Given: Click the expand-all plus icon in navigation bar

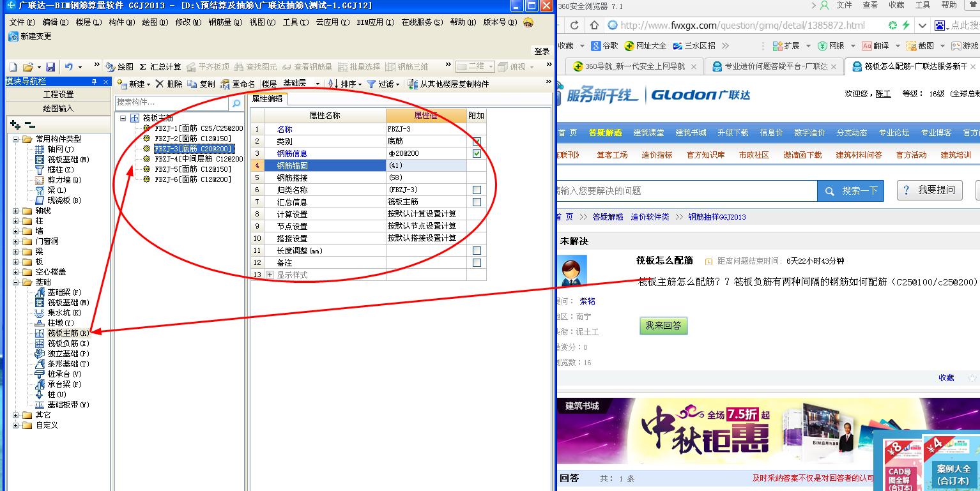Looking at the screenshot, I should (15, 125).
